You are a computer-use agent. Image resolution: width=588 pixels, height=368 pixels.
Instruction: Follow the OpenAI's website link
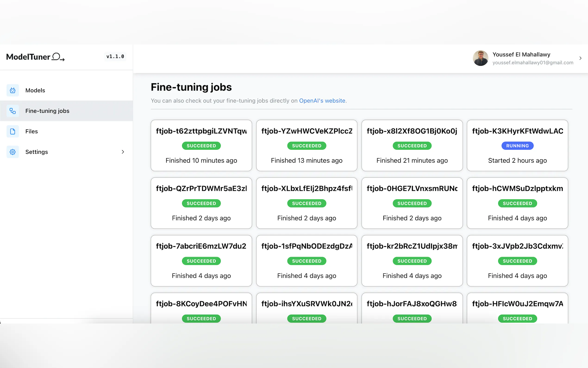322,101
